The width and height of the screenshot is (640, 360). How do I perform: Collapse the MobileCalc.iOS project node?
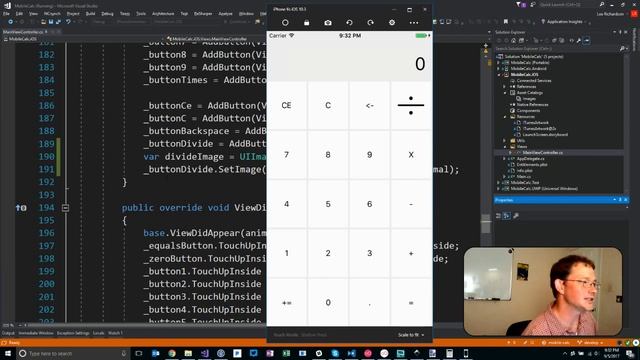(x=498, y=75)
